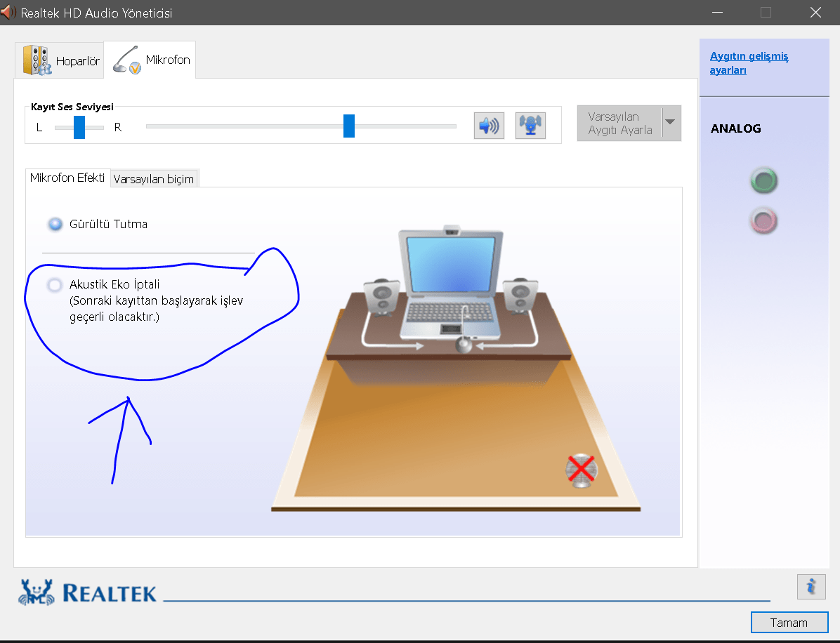
Task: Minimize the Realtek HD Audio Yöneticisi window
Action: point(717,13)
